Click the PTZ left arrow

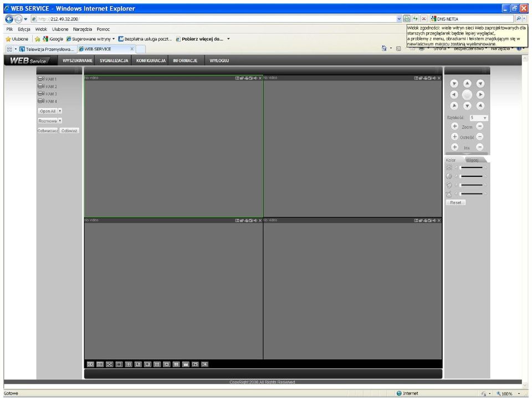[x=454, y=95]
